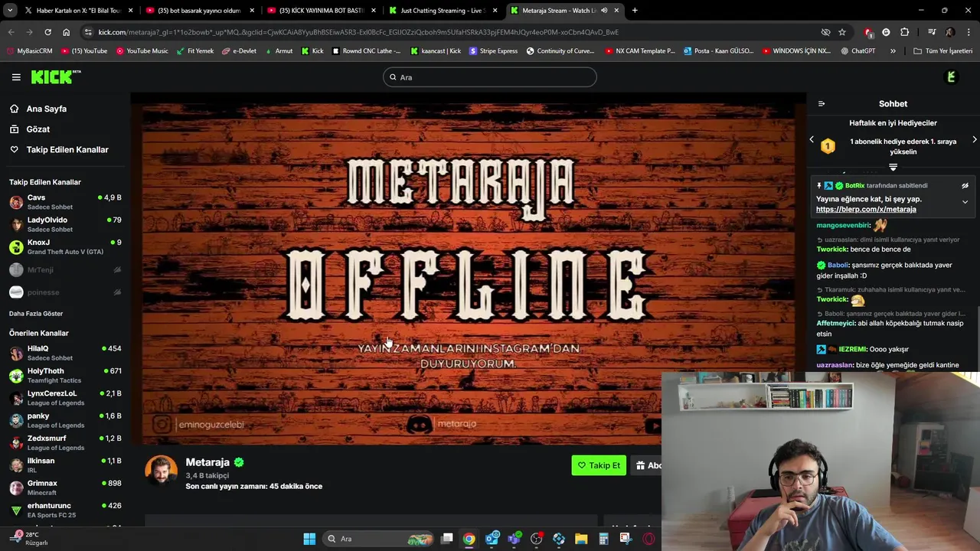Collapse the Sohbet chat panel

[x=822, y=104]
